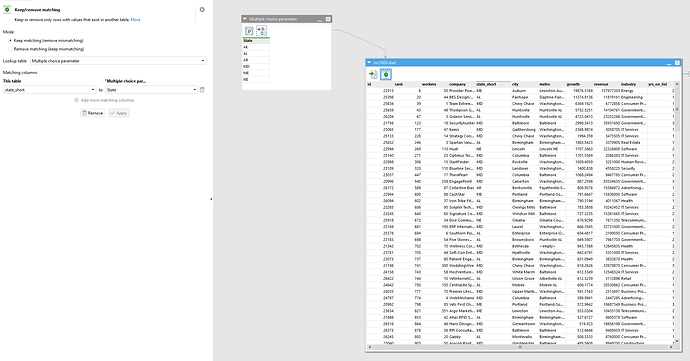
Task: Select the a-b rename action icon in Multiple choice parameter
Action: click(261, 31)
